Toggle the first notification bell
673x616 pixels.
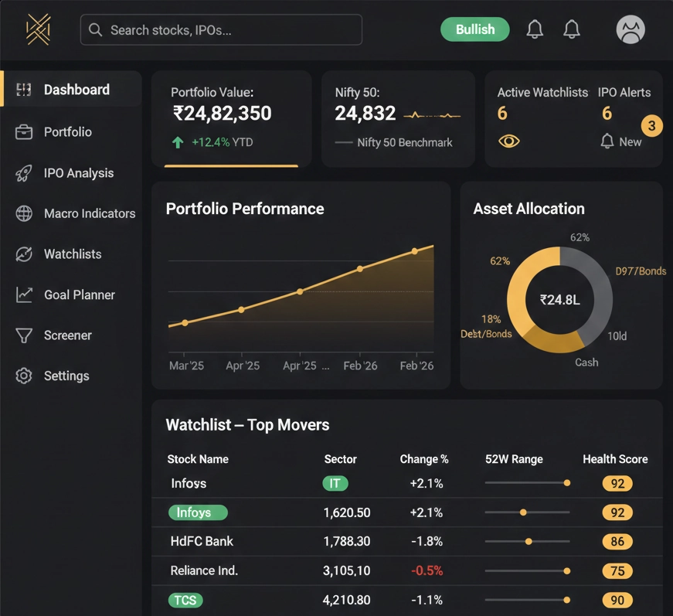(x=535, y=29)
